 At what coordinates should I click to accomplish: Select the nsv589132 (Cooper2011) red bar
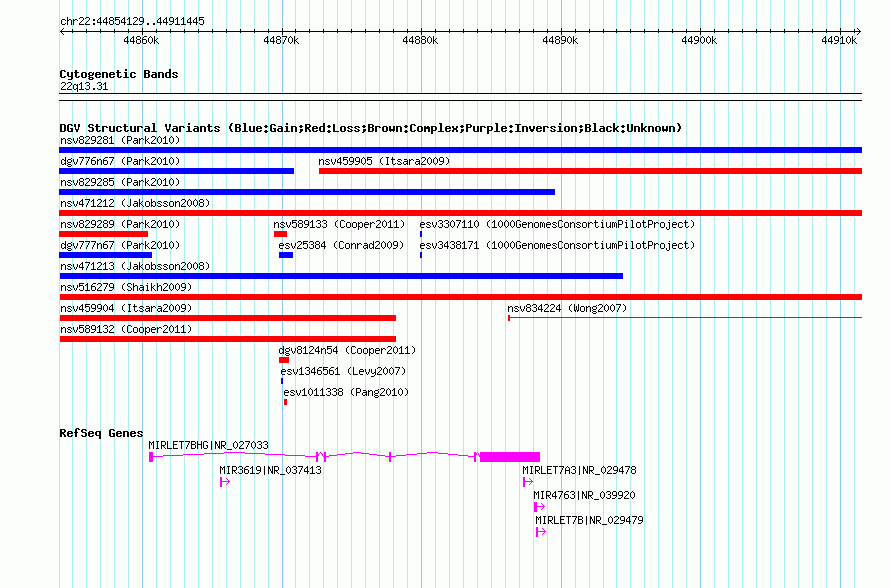(228, 339)
